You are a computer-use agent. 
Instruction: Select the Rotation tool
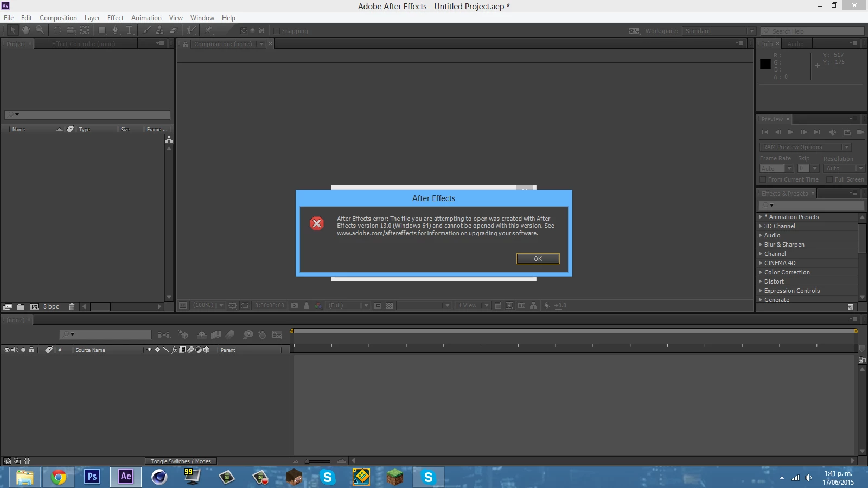click(58, 30)
